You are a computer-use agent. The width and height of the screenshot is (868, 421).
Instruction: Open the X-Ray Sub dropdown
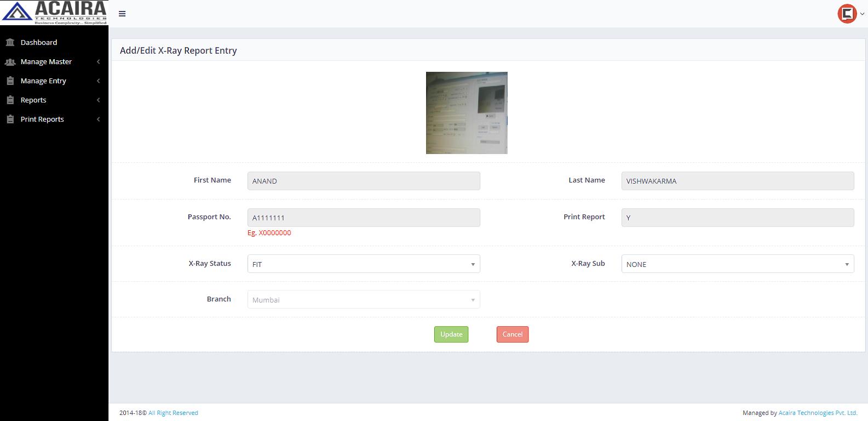[737, 264]
